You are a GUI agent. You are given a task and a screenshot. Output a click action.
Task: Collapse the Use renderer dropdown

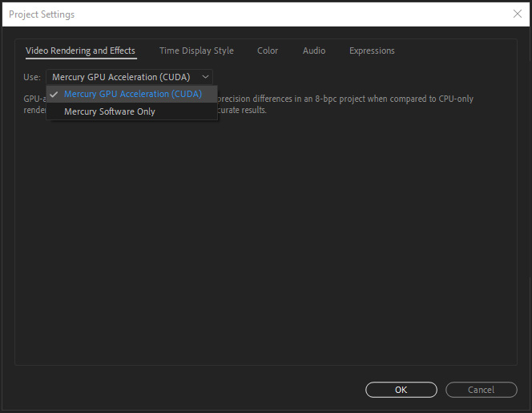(x=129, y=77)
